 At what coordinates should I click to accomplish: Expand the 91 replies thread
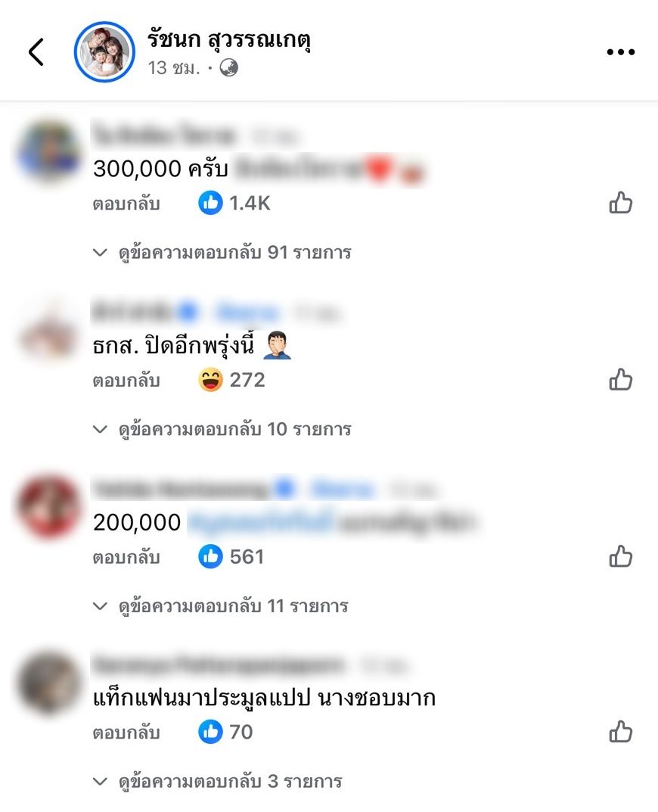pyautogui.click(x=222, y=253)
